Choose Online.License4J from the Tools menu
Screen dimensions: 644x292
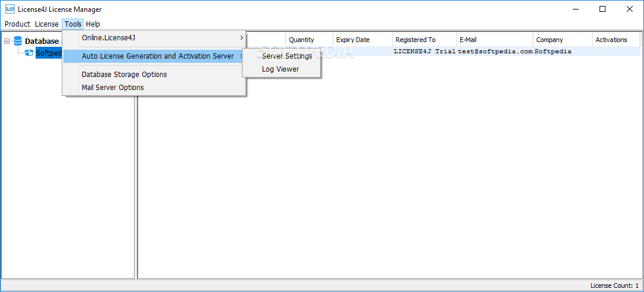[154, 38]
